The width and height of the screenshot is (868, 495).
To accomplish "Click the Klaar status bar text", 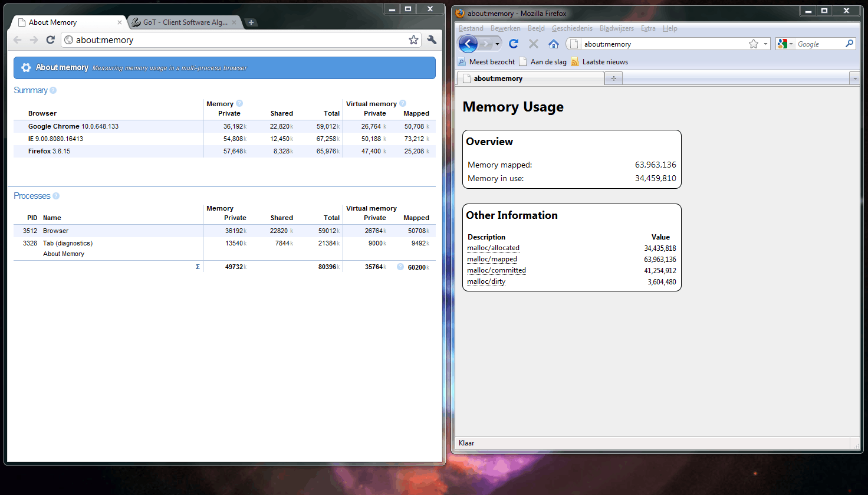I will [x=466, y=443].
